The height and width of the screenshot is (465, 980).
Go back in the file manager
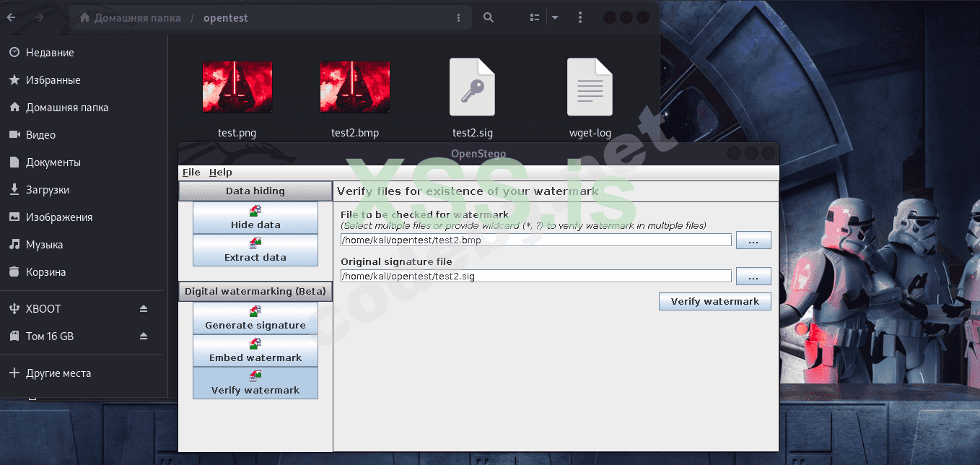(12, 17)
